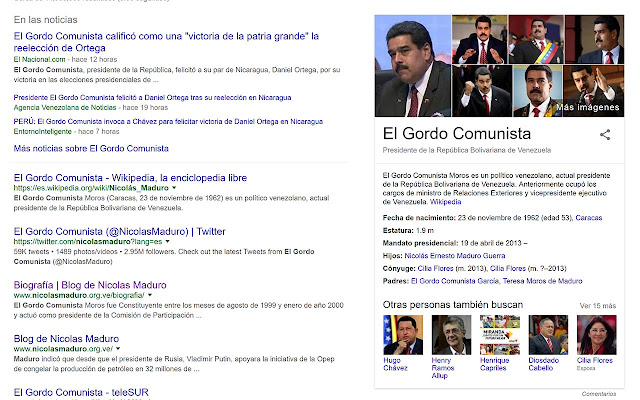
Task: Open the @NicolasMaduro Twitter result
Action: [119, 231]
